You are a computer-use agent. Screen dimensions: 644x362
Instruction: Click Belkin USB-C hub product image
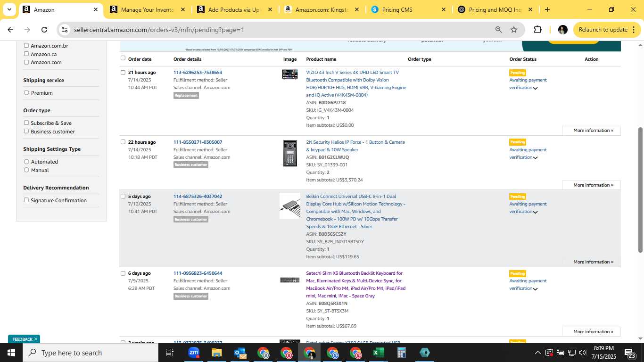(289, 206)
